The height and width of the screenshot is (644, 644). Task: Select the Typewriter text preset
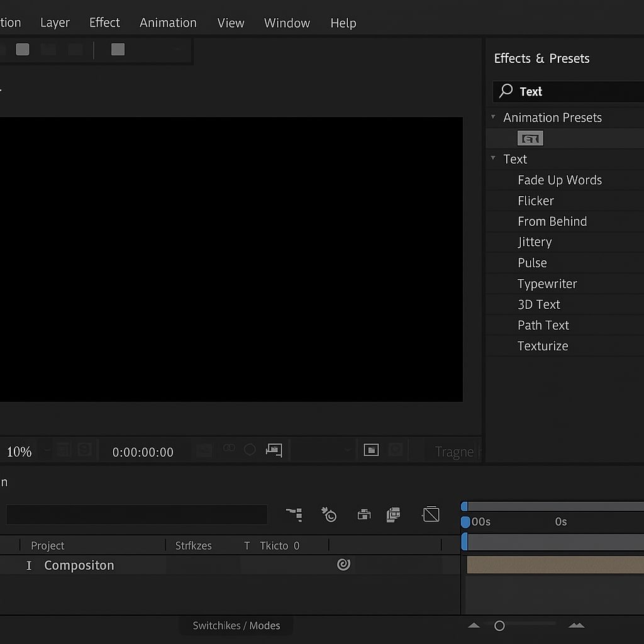click(547, 284)
